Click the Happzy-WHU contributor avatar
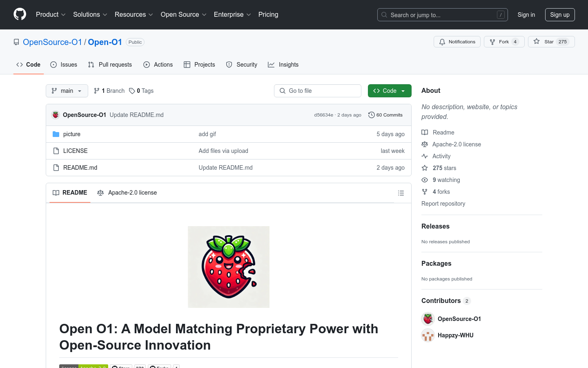 coord(428,335)
